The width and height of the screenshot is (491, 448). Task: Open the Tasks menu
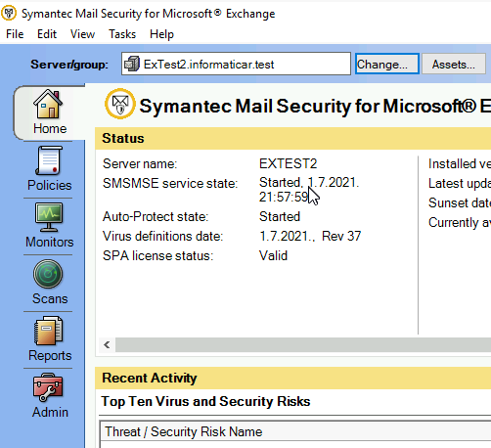coord(122,34)
